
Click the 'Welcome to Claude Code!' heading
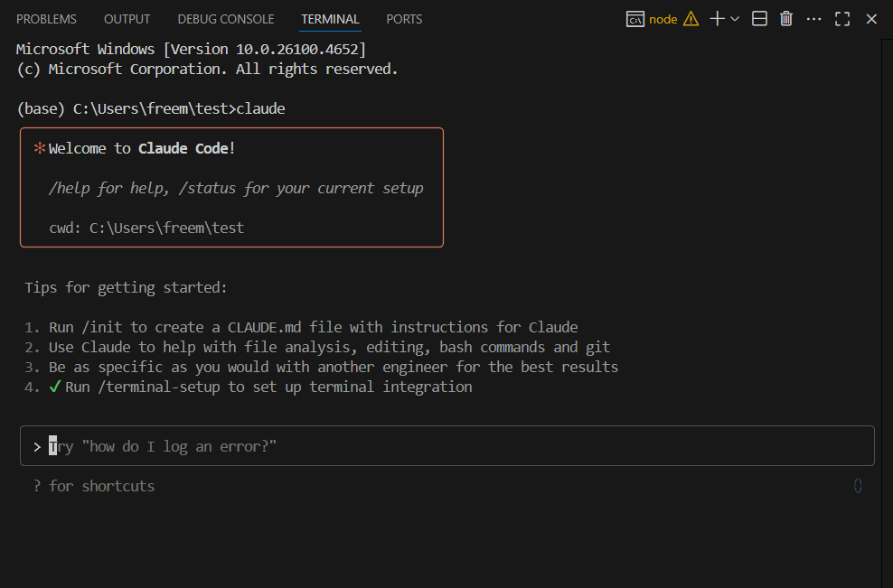141,148
